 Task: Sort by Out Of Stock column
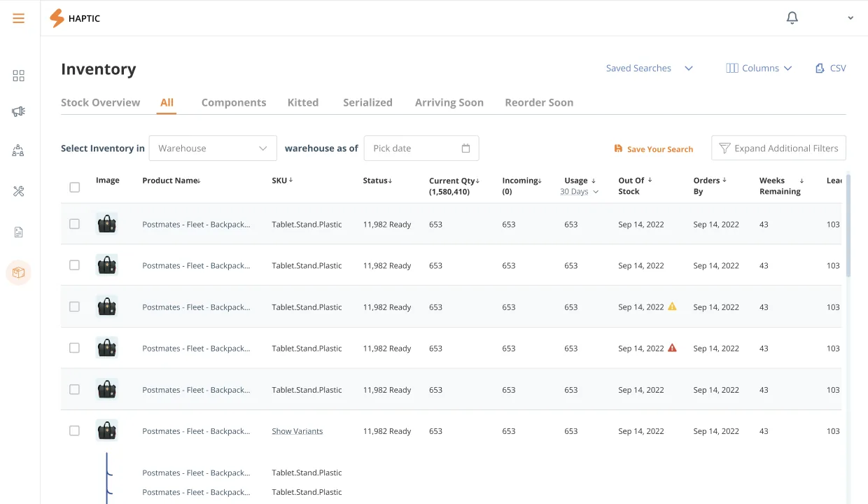635,185
